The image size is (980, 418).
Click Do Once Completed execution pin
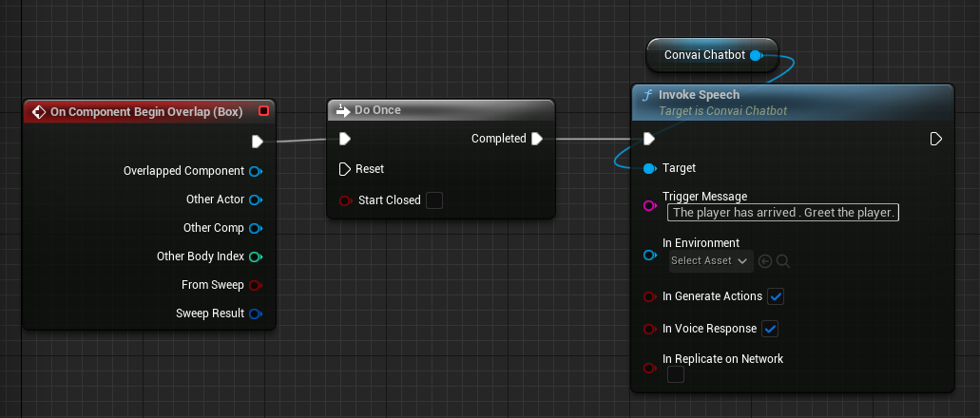point(537,139)
